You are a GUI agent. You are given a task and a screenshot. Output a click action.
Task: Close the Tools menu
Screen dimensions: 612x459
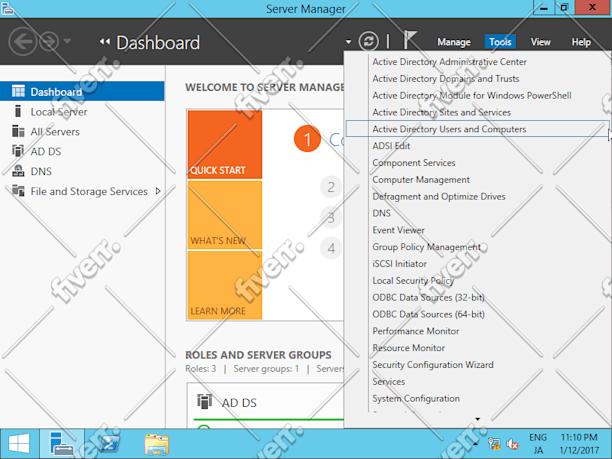[500, 42]
